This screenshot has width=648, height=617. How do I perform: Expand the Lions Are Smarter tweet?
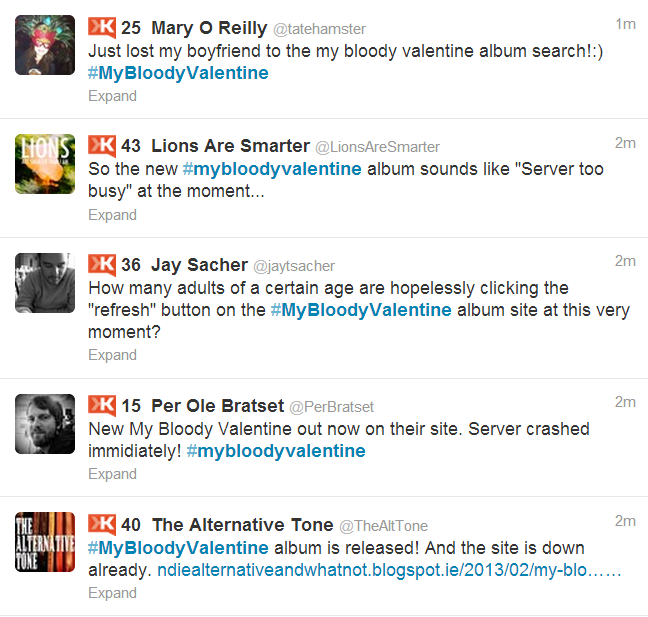pos(112,215)
